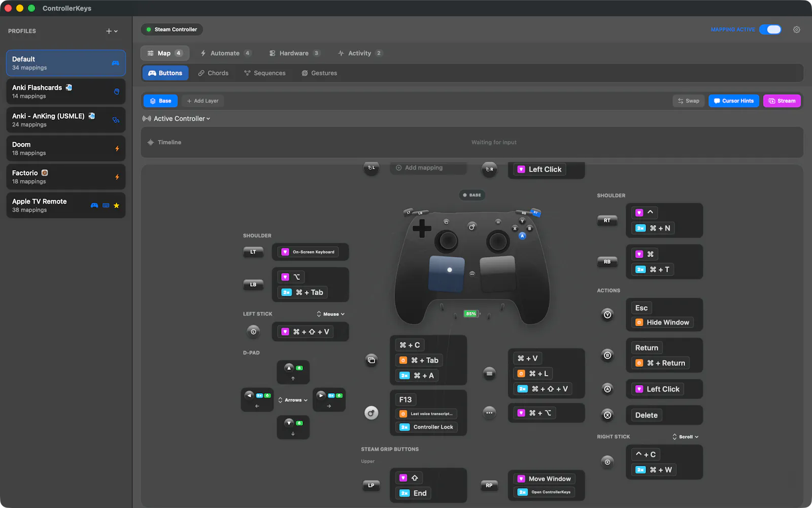Image resolution: width=812 pixels, height=508 pixels.
Task: Click the RB shoulder button icon
Action: tap(607, 262)
